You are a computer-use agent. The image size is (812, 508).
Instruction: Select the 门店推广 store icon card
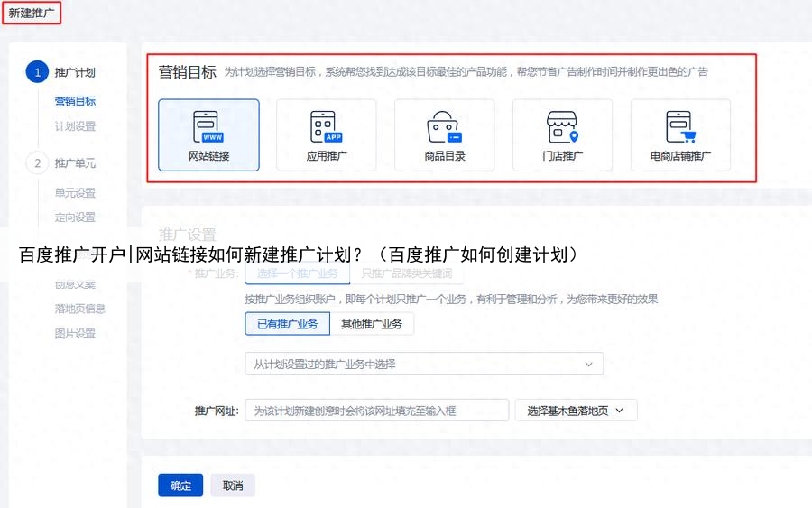click(x=562, y=135)
